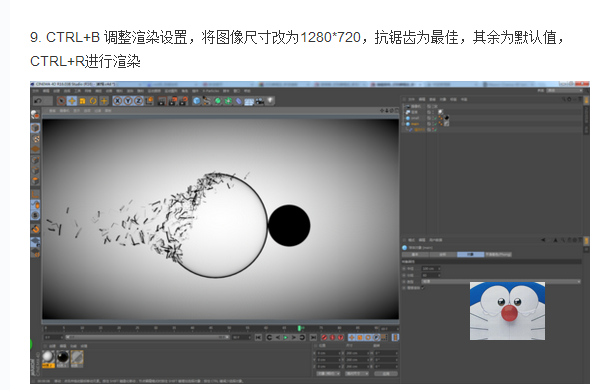Jump to end of animation
The width and height of the screenshot is (595, 390).
pos(313,337)
